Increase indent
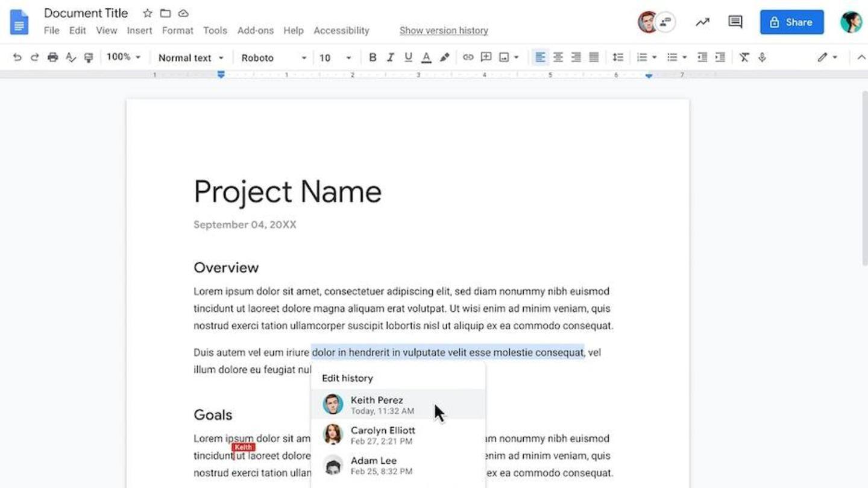The height and width of the screenshot is (488, 868). click(x=720, y=57)
